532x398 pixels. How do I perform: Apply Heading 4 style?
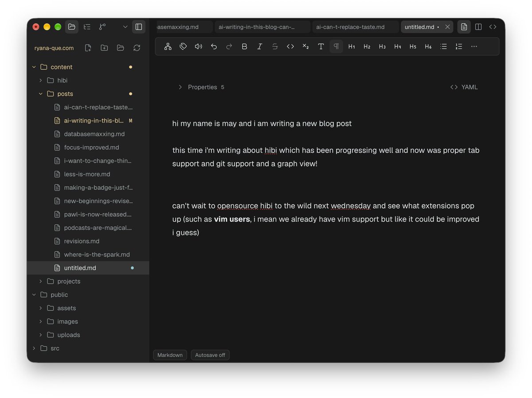(398, 47)
